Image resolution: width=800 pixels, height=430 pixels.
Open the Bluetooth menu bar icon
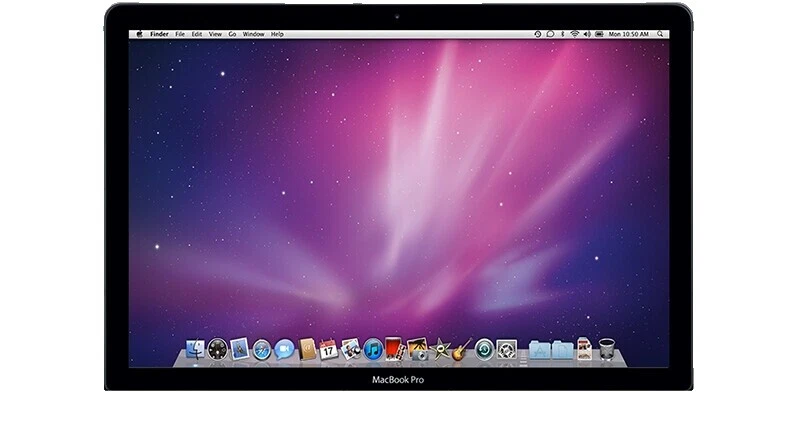tap(562, 34)
